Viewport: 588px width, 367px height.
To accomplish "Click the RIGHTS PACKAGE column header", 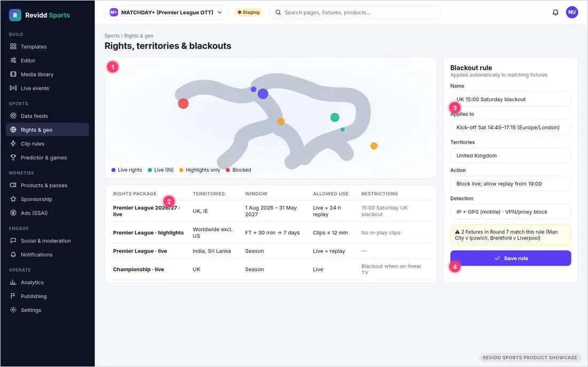I will 135,193.
